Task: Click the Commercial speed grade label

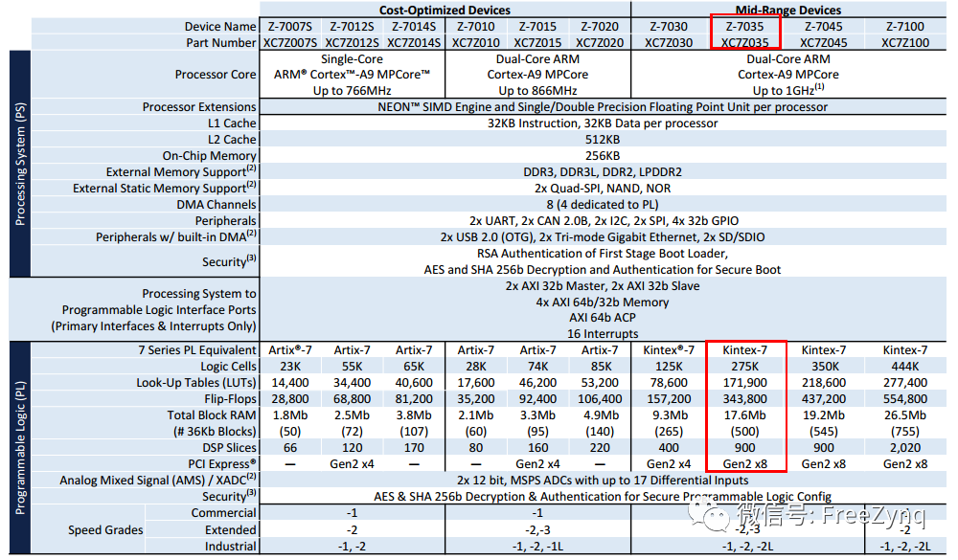Action: [x=223, y=513]
